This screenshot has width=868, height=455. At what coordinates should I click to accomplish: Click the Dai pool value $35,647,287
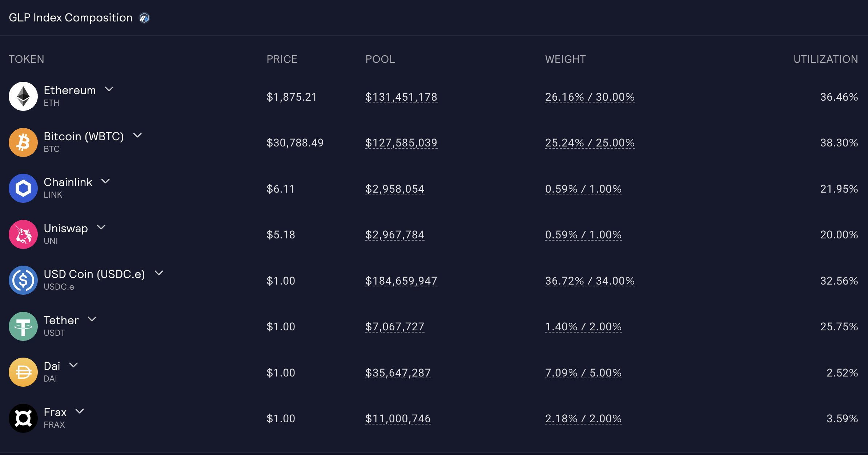pos(398,373)
